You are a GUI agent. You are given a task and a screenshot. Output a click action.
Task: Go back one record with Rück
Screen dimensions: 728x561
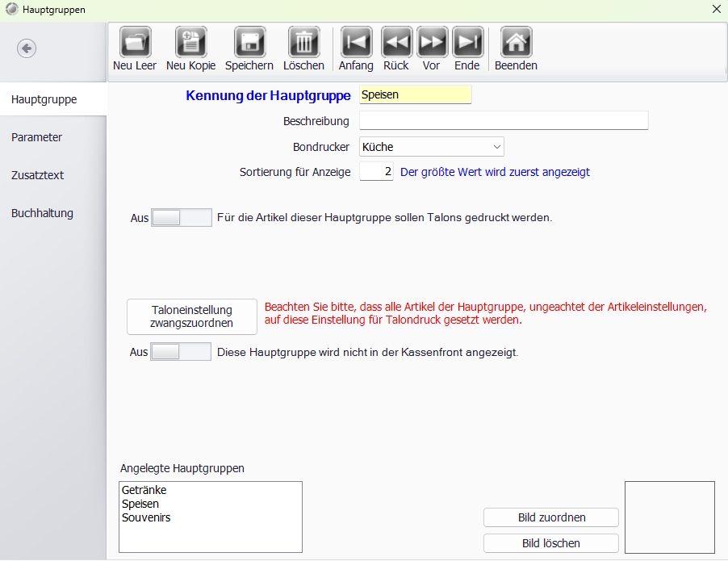(396, 42)
